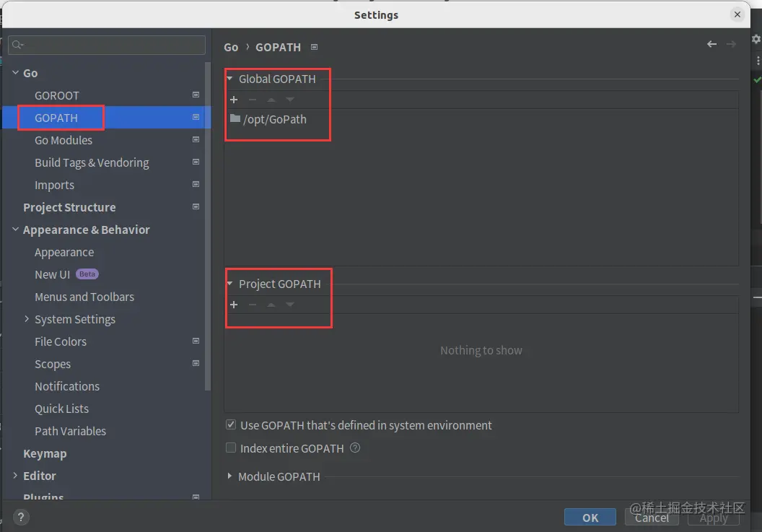Expand the Editor settings group
Image resolution: width=762 pixels, height=532 pixels.
pyautogui.click(x=16, y=475)
